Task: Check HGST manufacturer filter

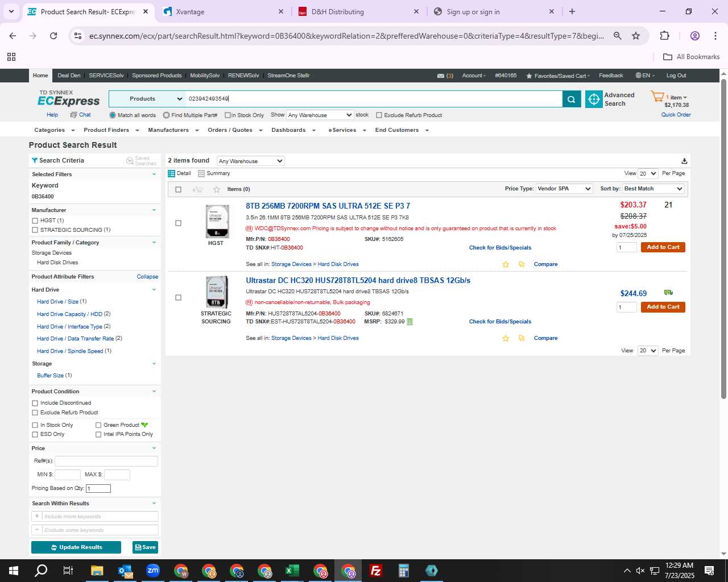Action: [x=35, y=221]
